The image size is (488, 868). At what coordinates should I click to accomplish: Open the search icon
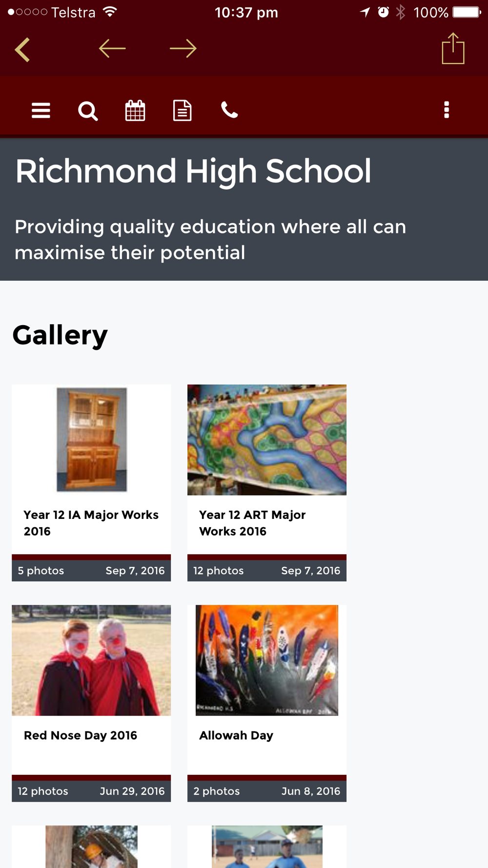coord(88,111)
